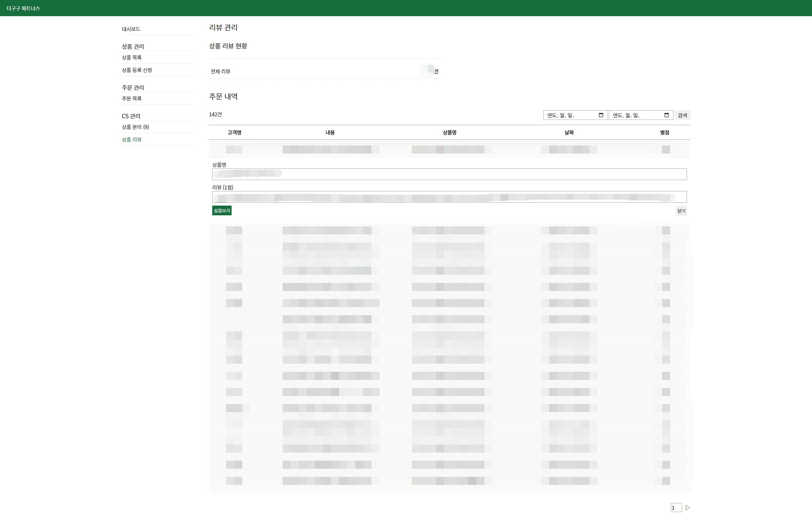Open calendar picker of start date field
Viewport: 812px width, 525px height.
601,115
